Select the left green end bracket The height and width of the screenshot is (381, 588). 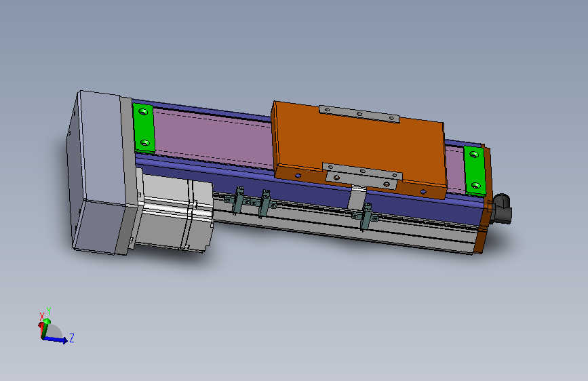144,128
